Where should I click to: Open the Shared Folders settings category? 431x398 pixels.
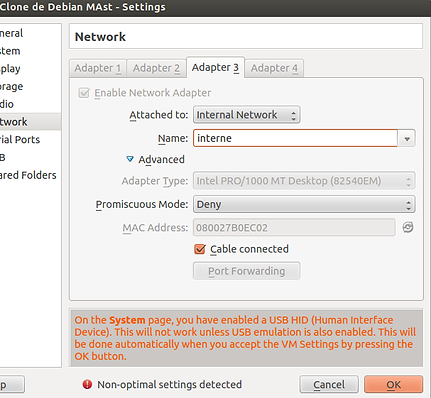[x=30, y=175]
